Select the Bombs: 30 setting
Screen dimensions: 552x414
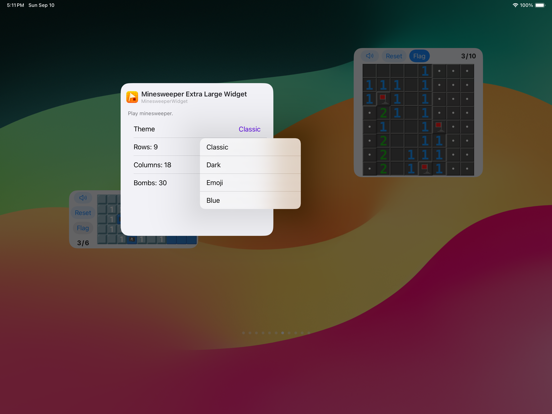150,183
